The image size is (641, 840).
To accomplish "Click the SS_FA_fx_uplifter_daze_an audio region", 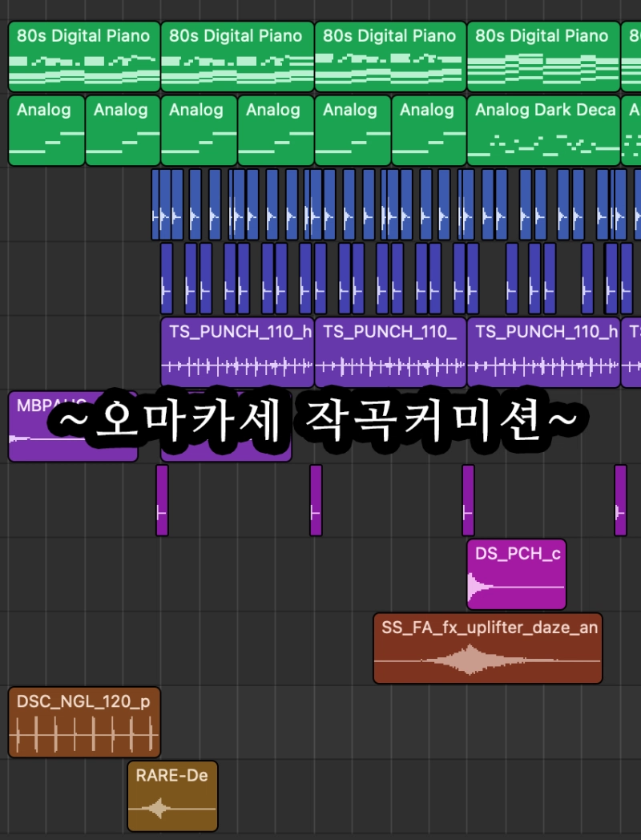I will (x=487, y=648).
